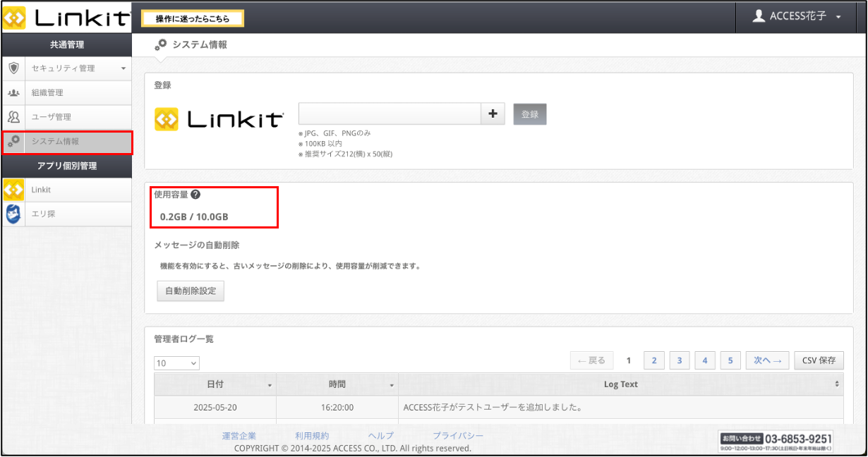Open the ヘルプ footer link

click(381, 436)
